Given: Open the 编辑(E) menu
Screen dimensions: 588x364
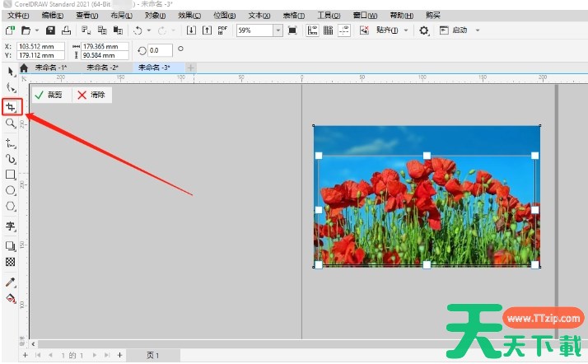Looking at the screenshot, I should 53,16.
